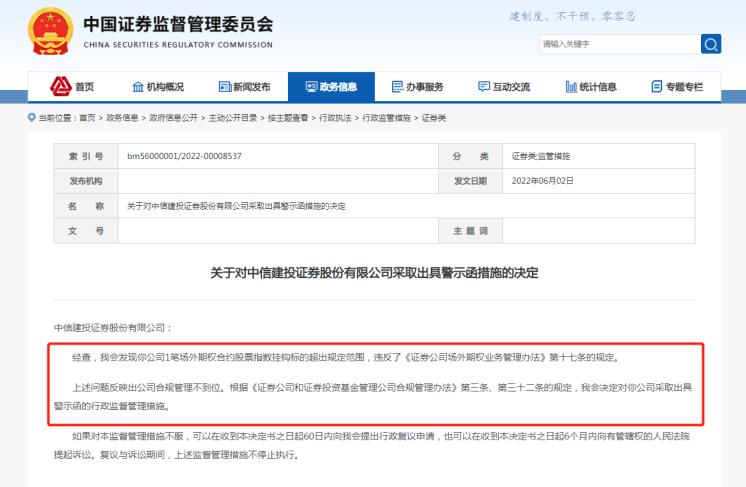Click the 办事服务 document icon
This screenshot has width=746, height=487.
[397, 87]
